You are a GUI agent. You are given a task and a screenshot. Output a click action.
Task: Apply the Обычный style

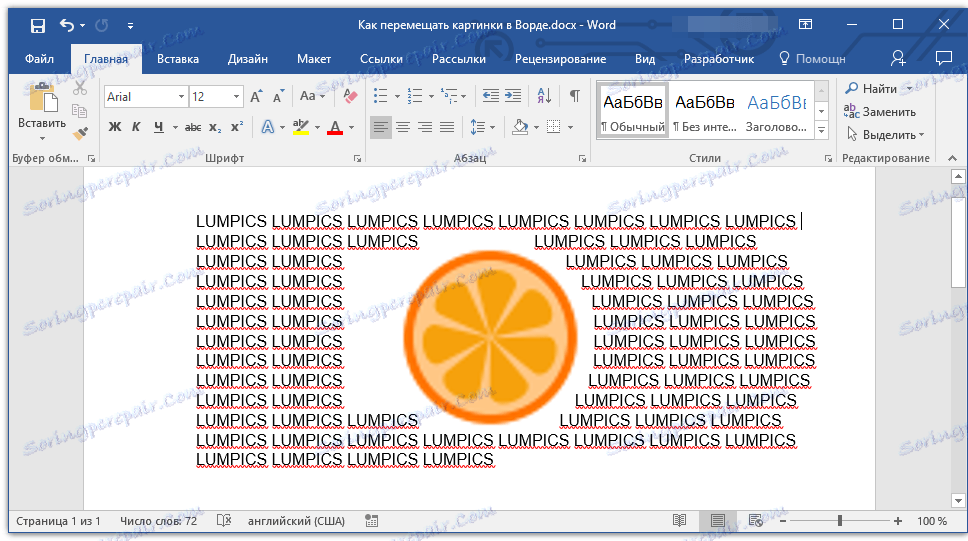pyautogui.click(x=633, y=111)
